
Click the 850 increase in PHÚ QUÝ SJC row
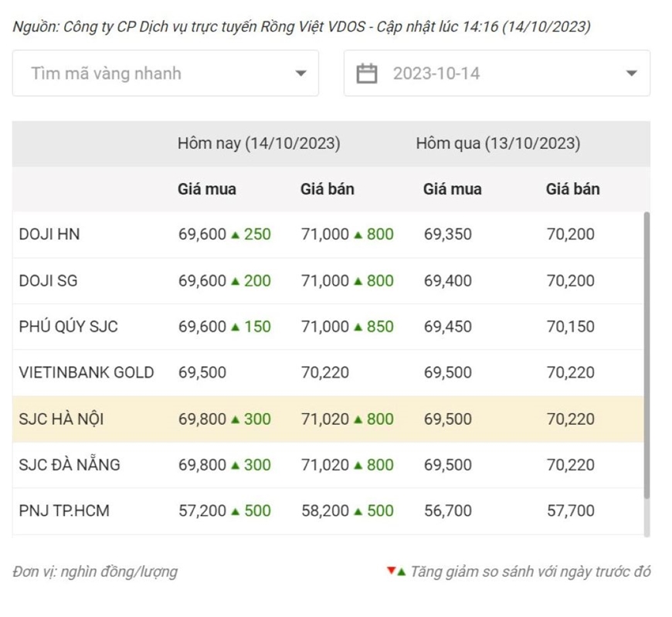tap(381, 327)
